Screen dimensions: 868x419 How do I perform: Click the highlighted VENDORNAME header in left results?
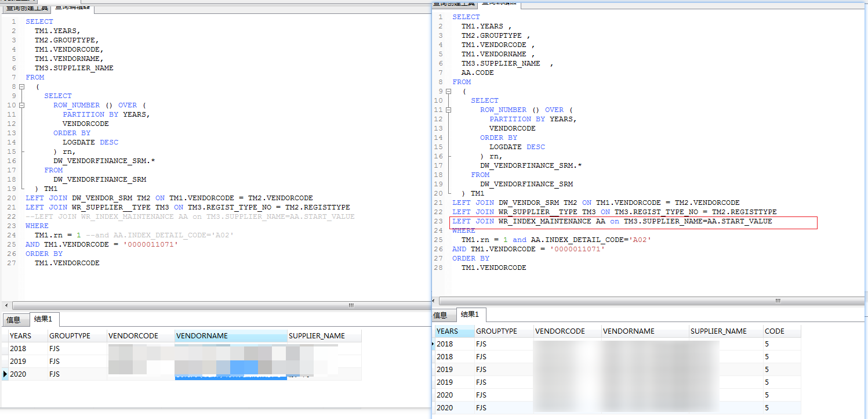point(231,336)
